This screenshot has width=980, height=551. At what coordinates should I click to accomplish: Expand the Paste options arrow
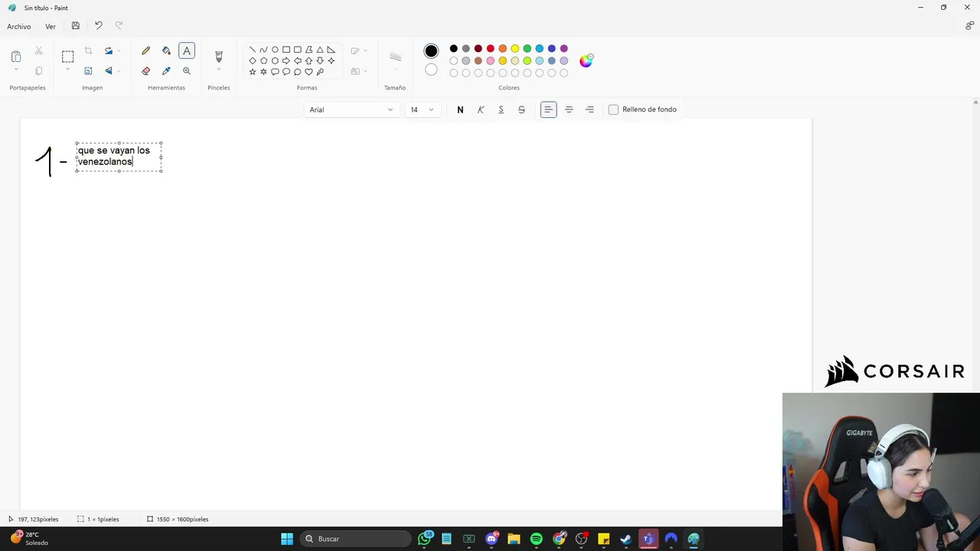pos(16,70)
